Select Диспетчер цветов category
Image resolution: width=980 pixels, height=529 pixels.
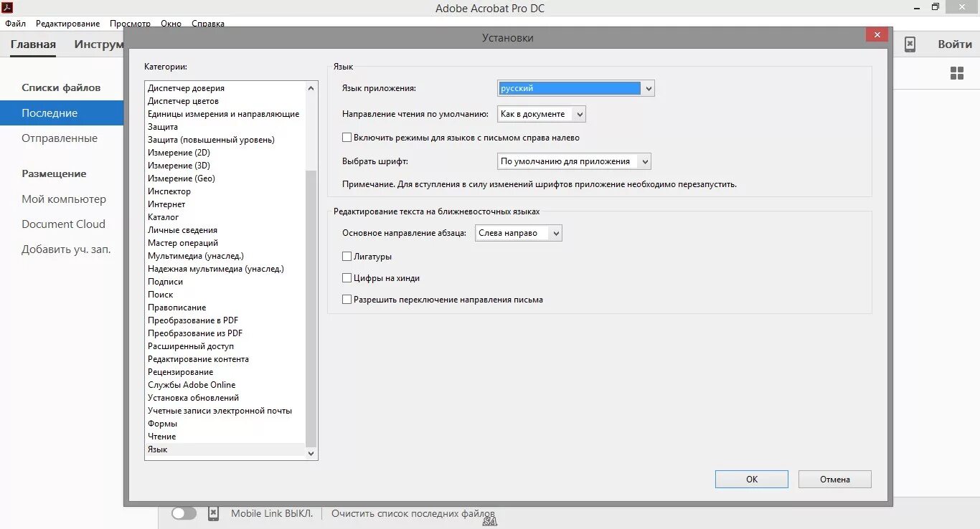[225, 101]
